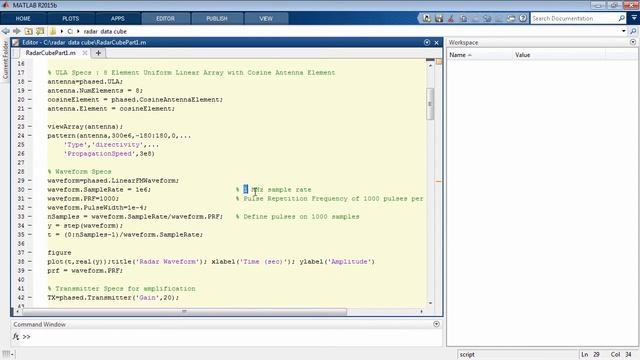
Task: Click the editor horizontal scrollbar thumb
Action: pyautogui.click(x=184, y=311)
